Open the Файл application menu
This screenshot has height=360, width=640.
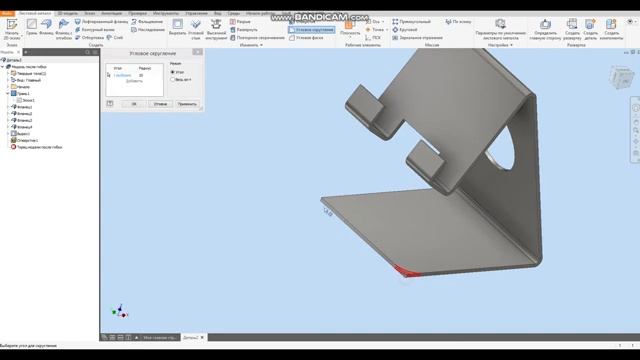[x=7, y=13]
